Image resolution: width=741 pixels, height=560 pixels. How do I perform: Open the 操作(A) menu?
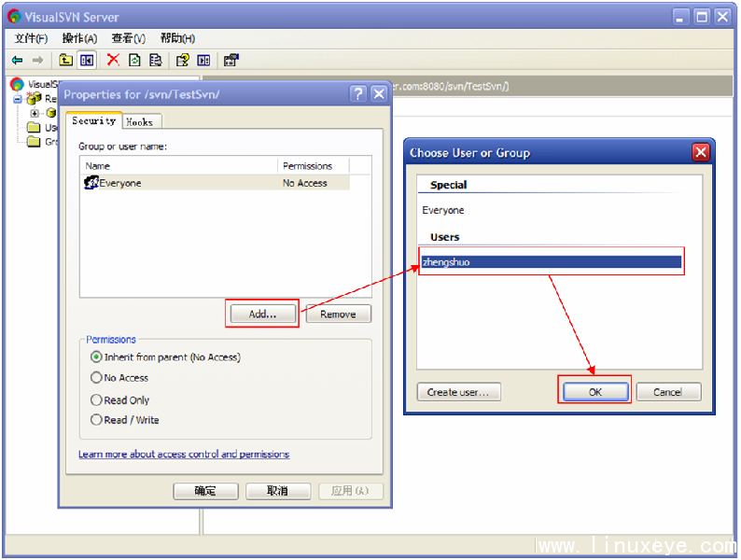[79, 38]
